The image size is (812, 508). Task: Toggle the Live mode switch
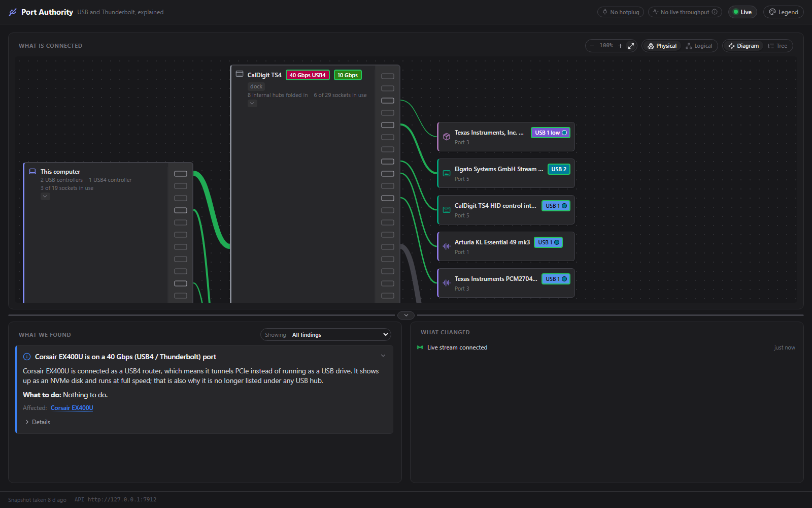[742, 12]
